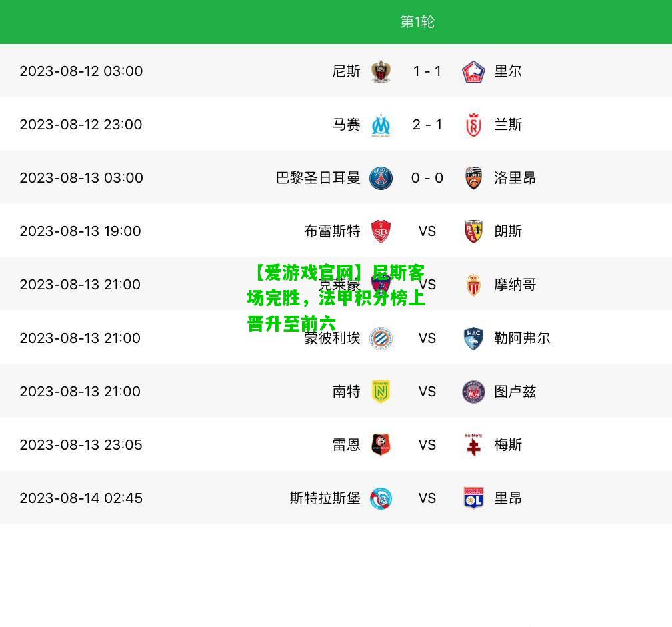Image resolution: width=672 pixels, height=627 pixels.
Task: Select the Marseille (马赛) crest icon
Action: pyautogui.click(x=381, y=125)
